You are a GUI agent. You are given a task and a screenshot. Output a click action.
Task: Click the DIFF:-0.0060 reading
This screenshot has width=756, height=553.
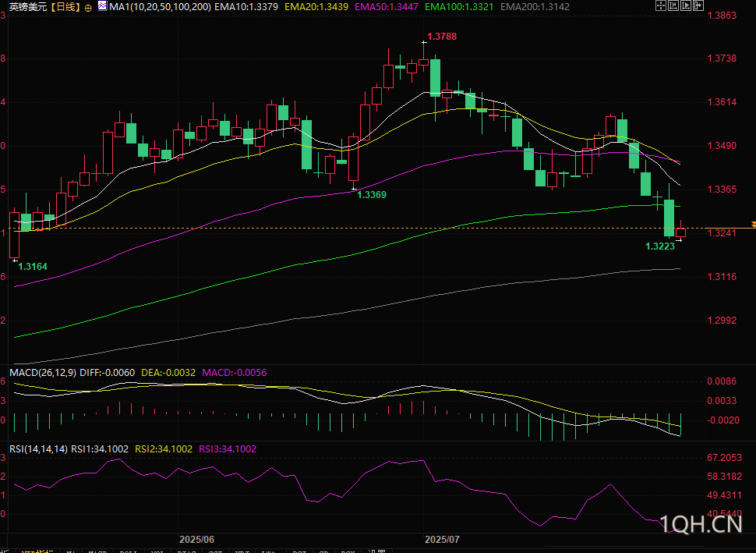(107, 373)
